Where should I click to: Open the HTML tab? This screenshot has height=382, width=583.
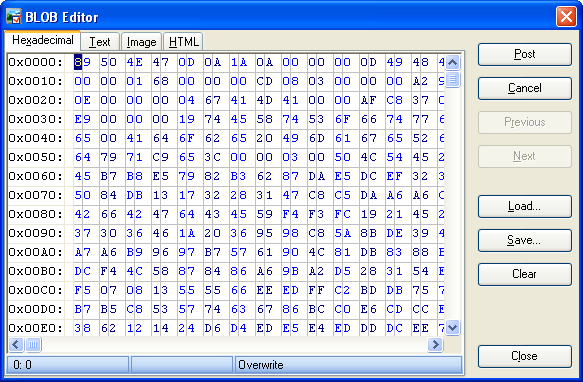183,42
